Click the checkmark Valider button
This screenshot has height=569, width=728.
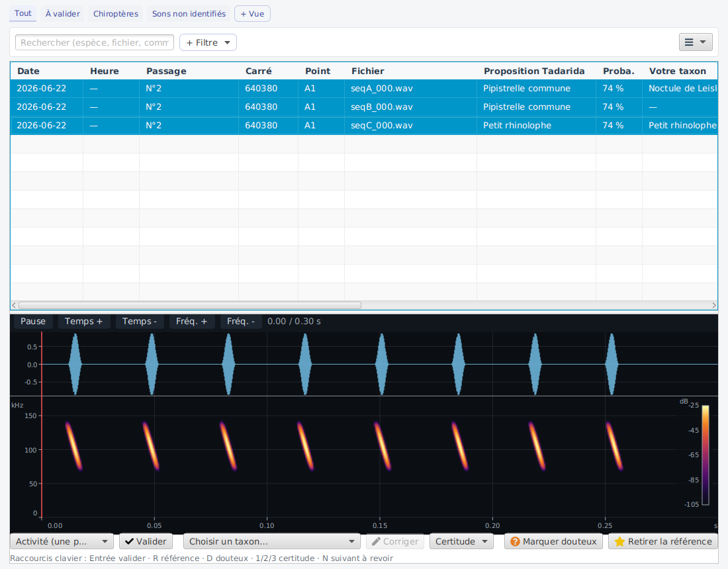(146, 541)
